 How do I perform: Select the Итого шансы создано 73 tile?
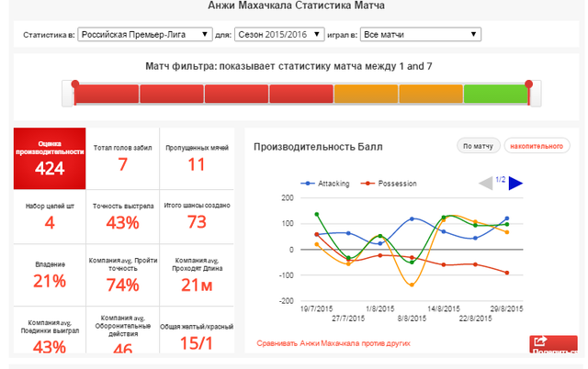[197, 217]
